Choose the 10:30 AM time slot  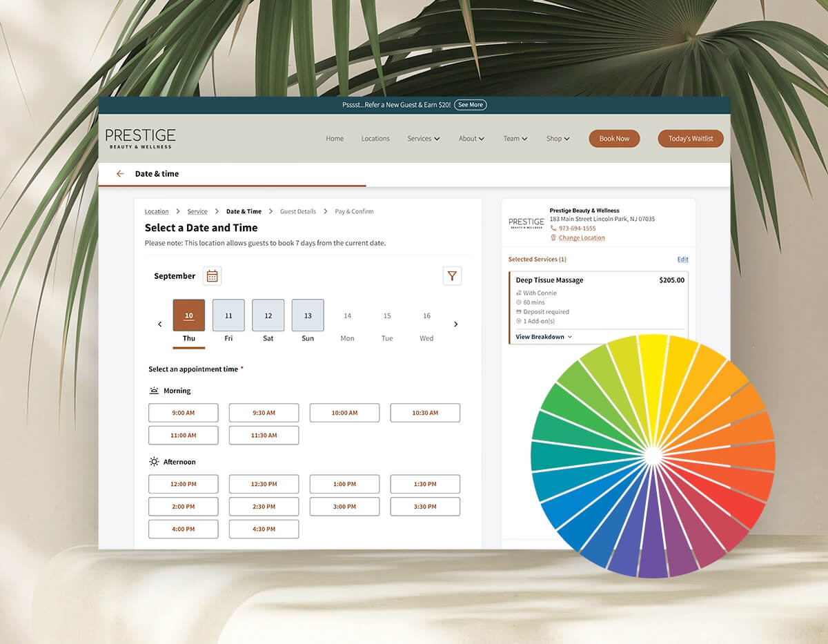425,413
